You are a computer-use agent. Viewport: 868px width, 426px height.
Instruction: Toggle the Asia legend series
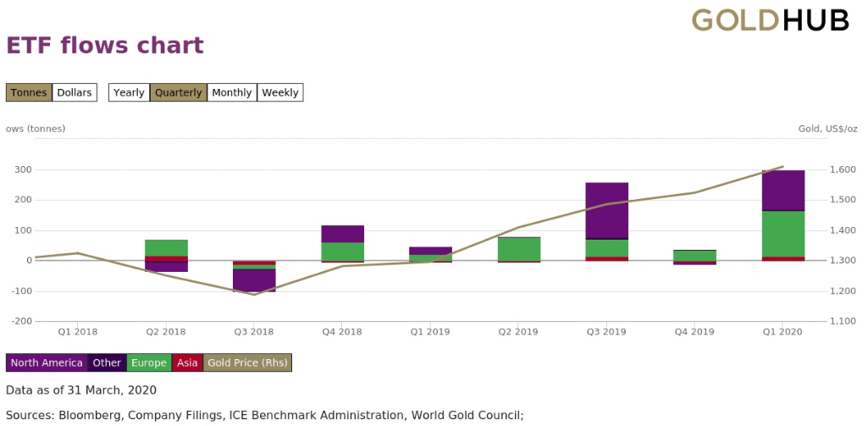(x=187, y=362)
